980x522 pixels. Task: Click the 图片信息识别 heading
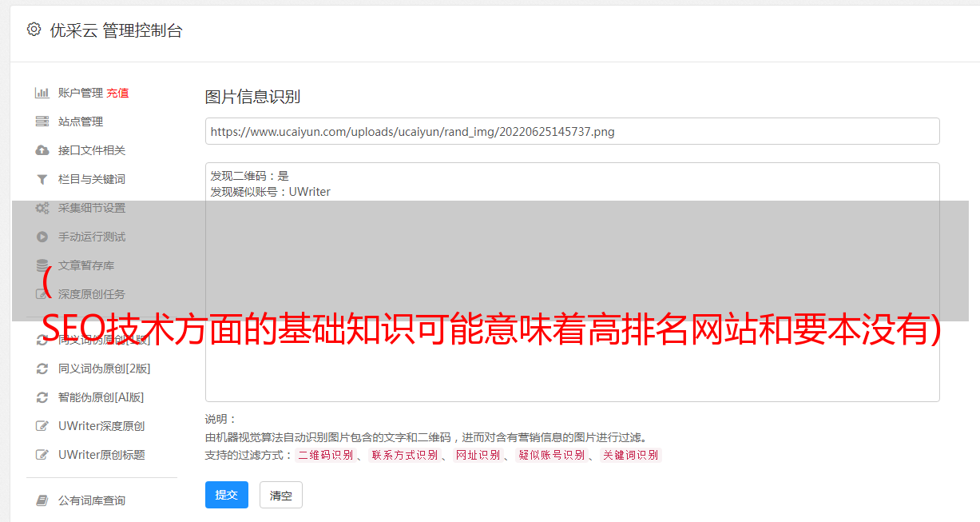click(252, 97)
